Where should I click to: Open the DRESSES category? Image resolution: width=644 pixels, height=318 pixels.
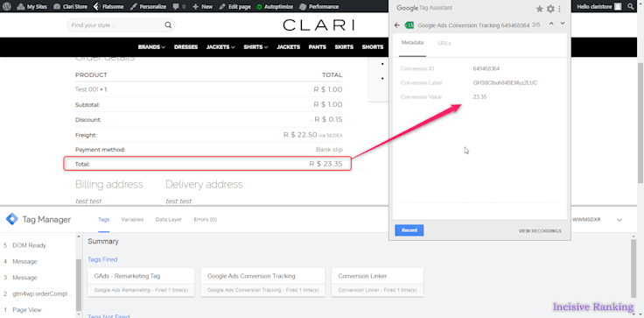click(185, 47)
